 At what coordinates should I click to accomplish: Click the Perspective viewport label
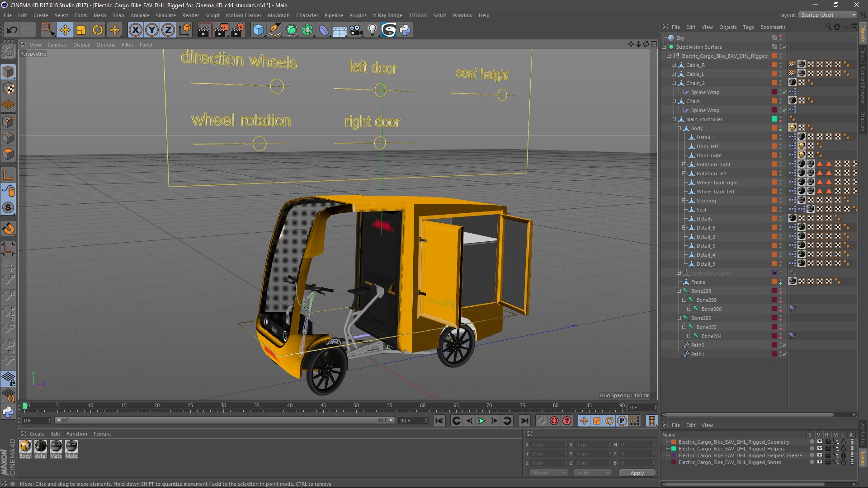pyautogui.click(x=33, y=54)
